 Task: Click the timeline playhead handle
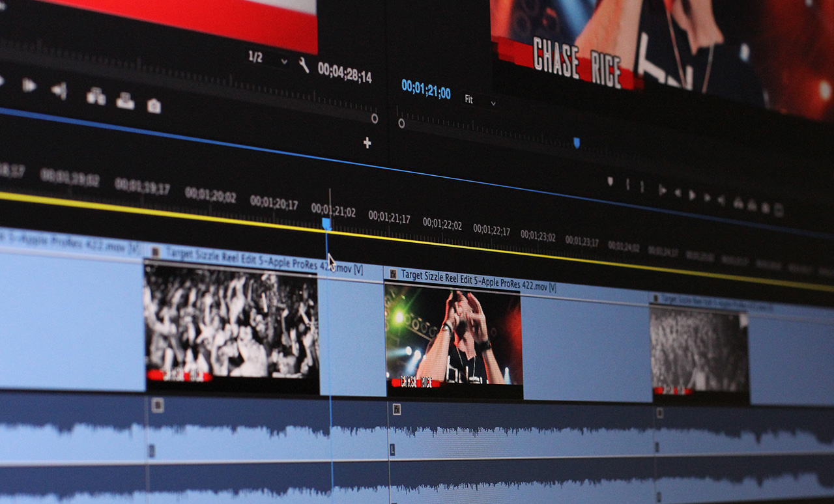326,224
